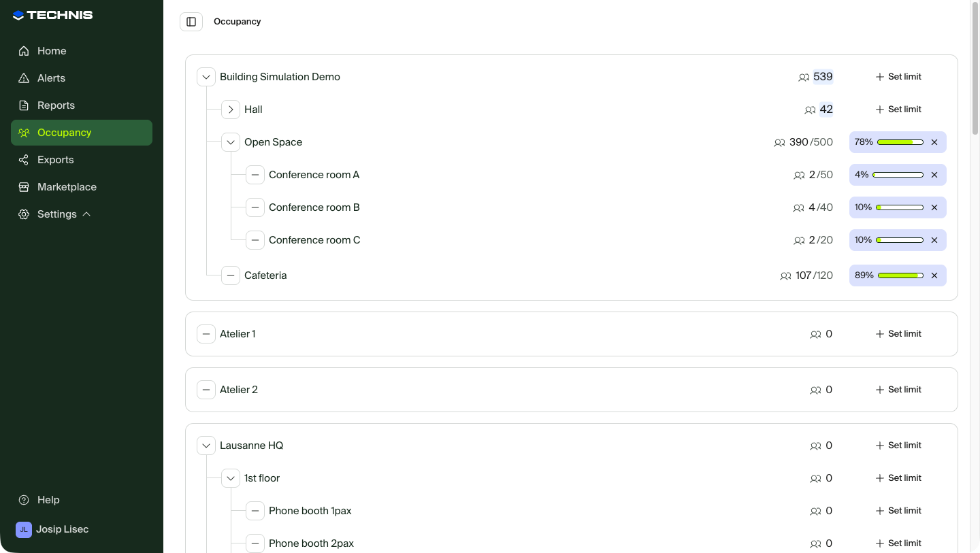Expand the Hall tree node
The height and width of the screenshot is (553, 980).
click(231, 110)
